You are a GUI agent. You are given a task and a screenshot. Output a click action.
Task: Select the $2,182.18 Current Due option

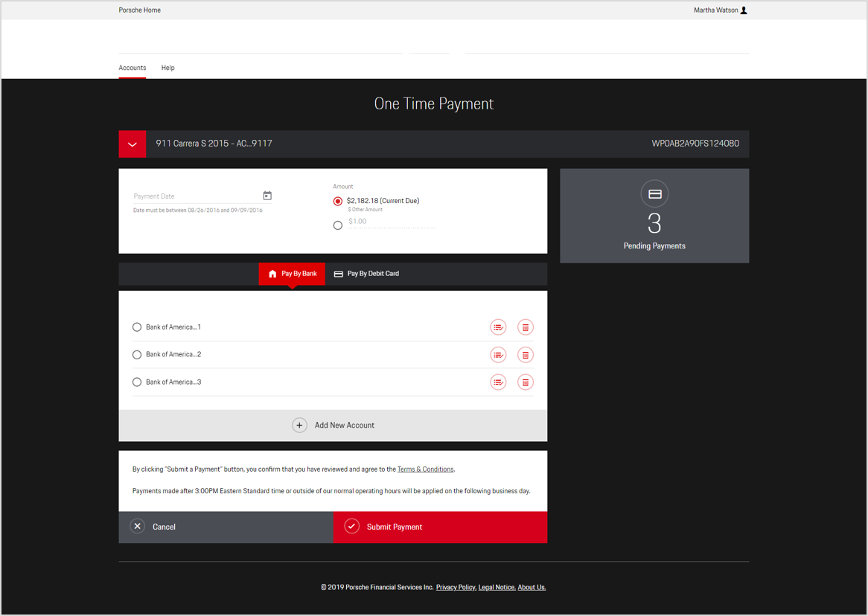[x=338, y=202]
